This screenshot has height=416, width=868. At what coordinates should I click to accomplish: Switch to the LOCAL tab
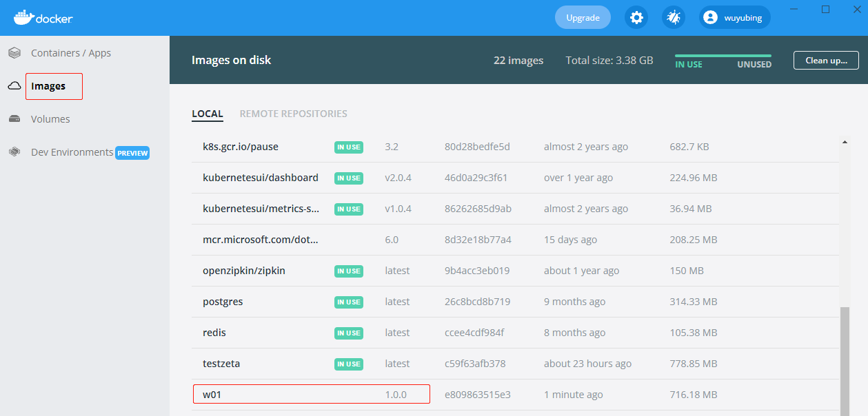click(208, 114)
